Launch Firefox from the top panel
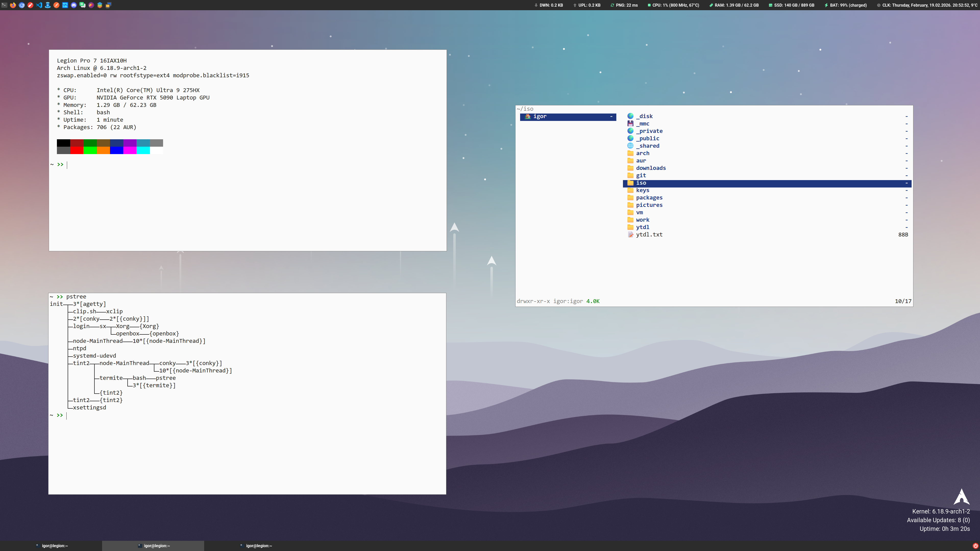Viewport: 980px width, 551px height. click(13, 5)
